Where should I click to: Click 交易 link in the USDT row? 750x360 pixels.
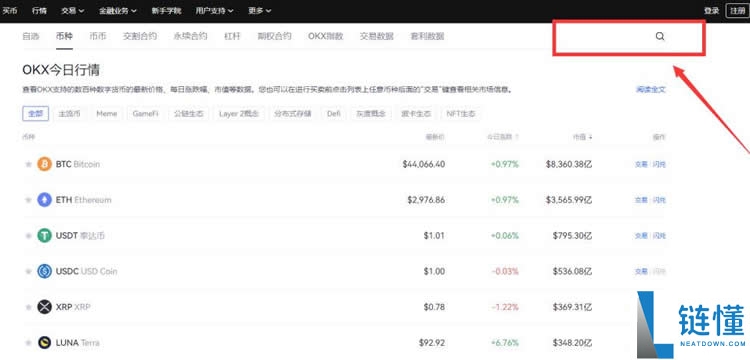pyautogui.click(x=641, y=236)
